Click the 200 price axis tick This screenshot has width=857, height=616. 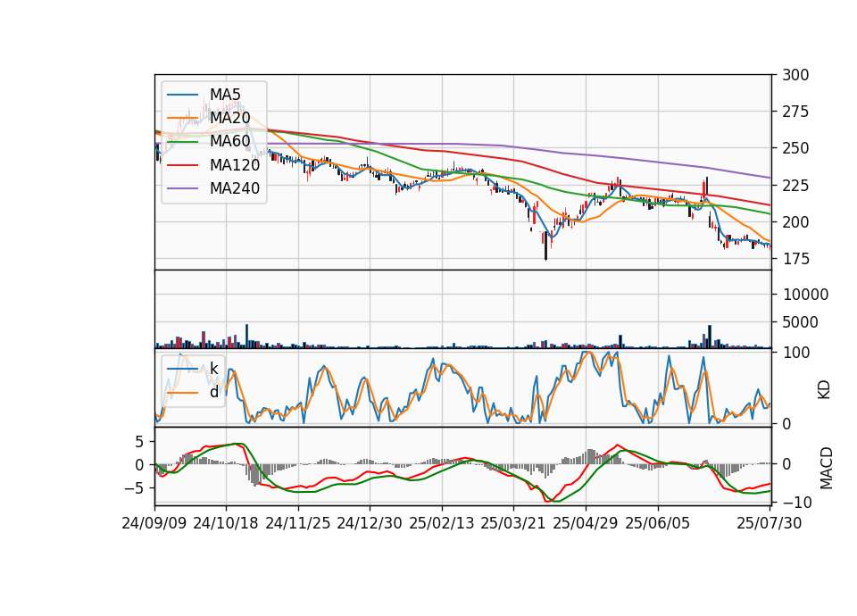[x=795, y=222]
